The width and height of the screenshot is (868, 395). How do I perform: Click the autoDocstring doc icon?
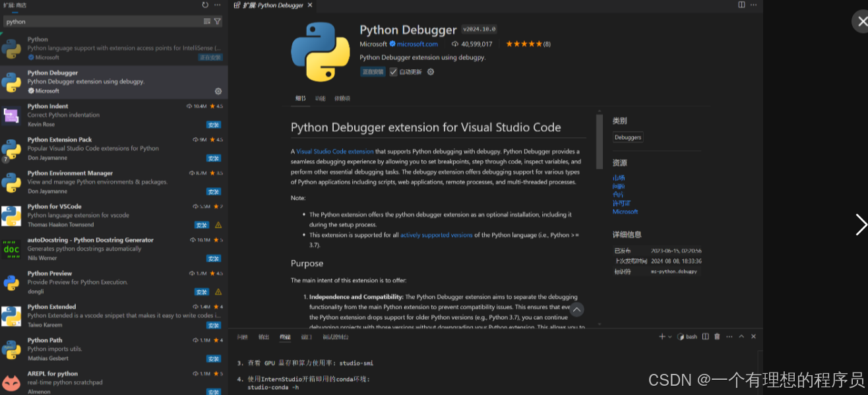(11, 249)
